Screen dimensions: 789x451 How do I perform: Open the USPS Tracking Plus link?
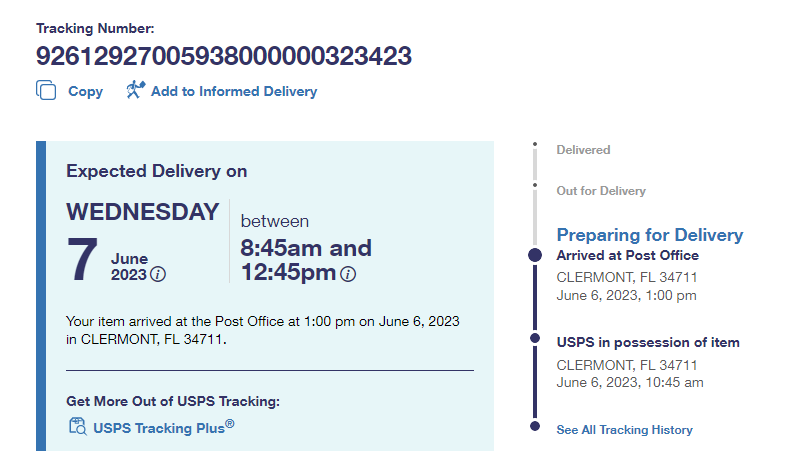164,427
